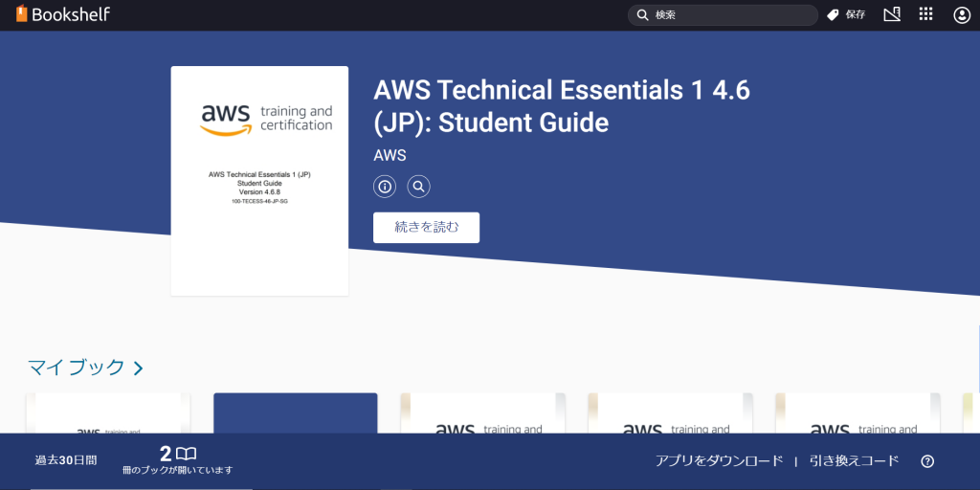Click 過去30日間 label
This screenshot has height=490, width=980.
(66, 461)
